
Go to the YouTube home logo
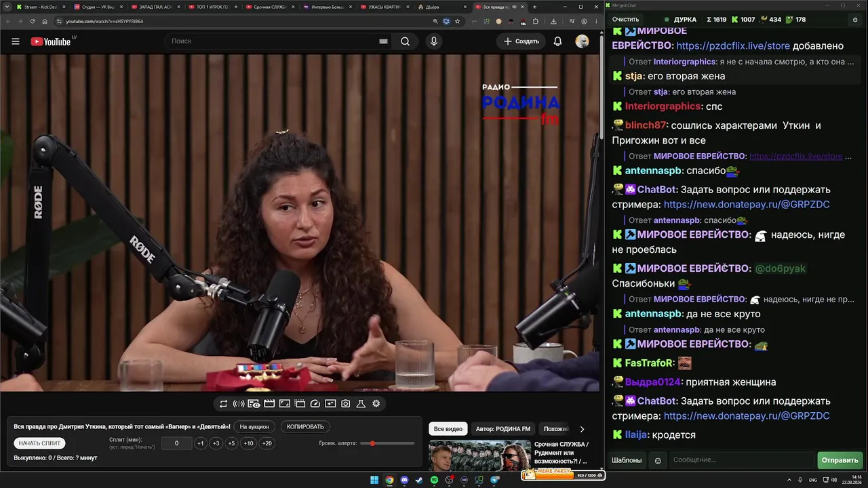[x=51, y=41]
